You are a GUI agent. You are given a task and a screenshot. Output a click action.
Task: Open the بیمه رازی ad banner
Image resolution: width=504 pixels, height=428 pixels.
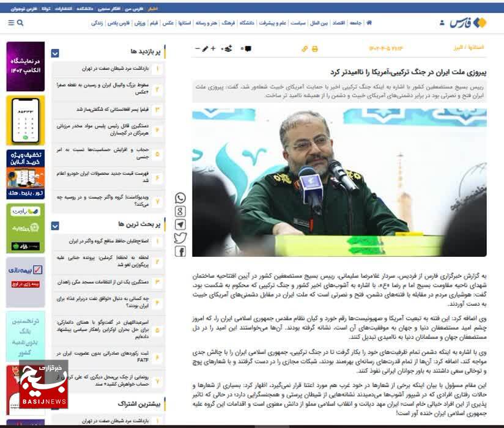pos(26,282)
